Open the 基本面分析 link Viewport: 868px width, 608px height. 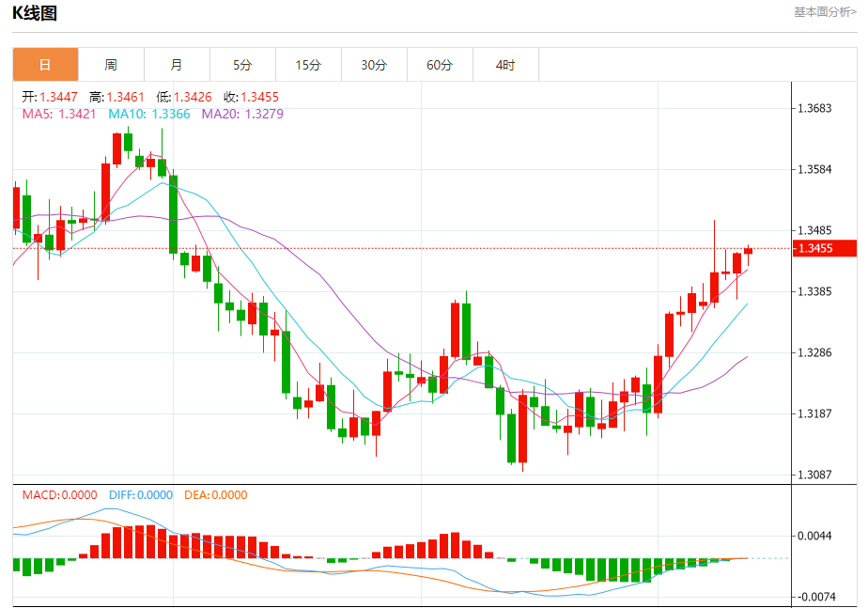click(x=825, y=12)
